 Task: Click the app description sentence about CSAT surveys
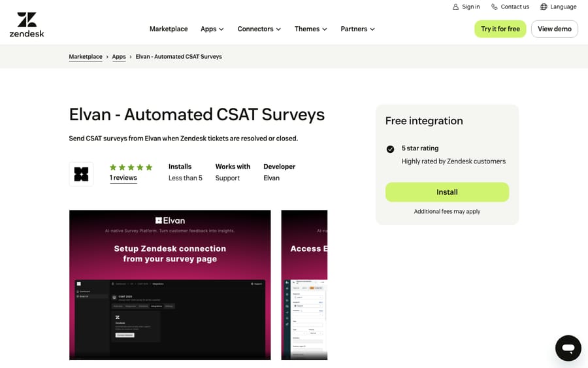click(x=184, y=139)
